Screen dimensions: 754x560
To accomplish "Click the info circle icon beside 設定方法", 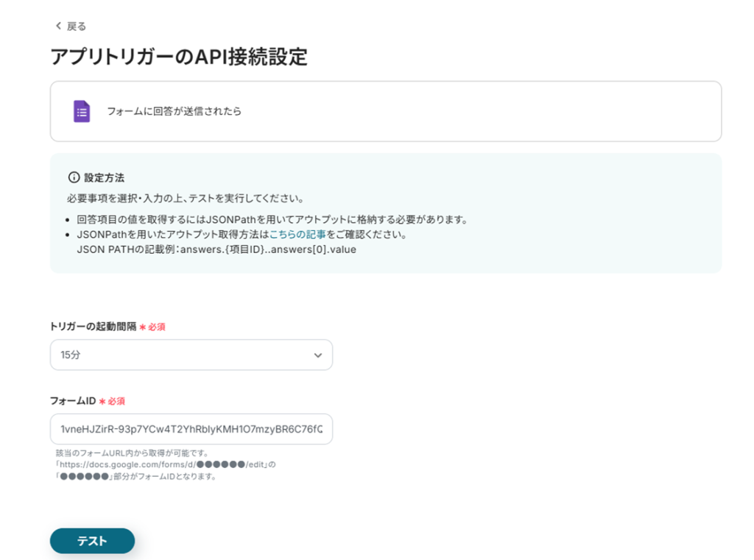I will [73, 177].
